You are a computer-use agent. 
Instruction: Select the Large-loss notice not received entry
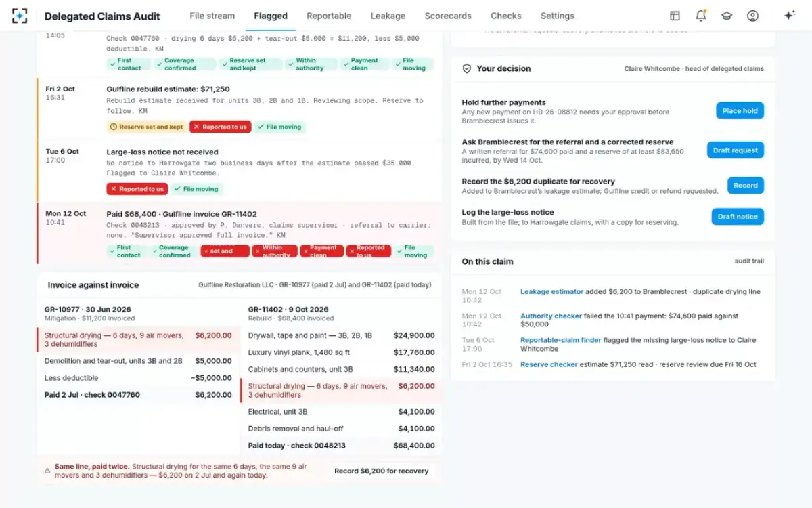(240, 171)
